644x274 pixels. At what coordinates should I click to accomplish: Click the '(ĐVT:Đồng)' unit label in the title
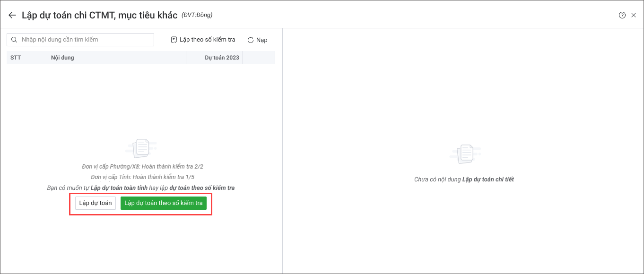pos(197,15)
